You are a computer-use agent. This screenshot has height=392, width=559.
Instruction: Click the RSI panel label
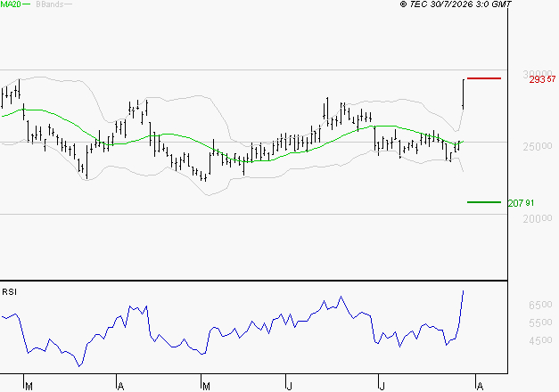(x=9, y=292)
